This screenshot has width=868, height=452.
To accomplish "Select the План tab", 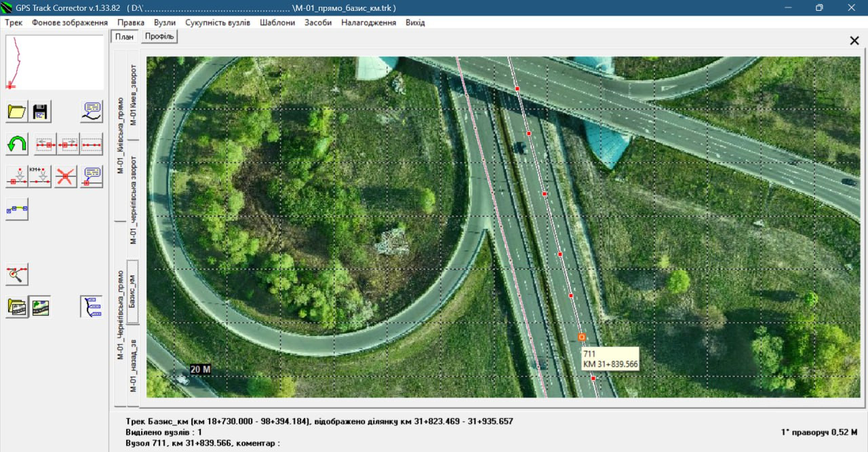I will click(x=124, y=37).
